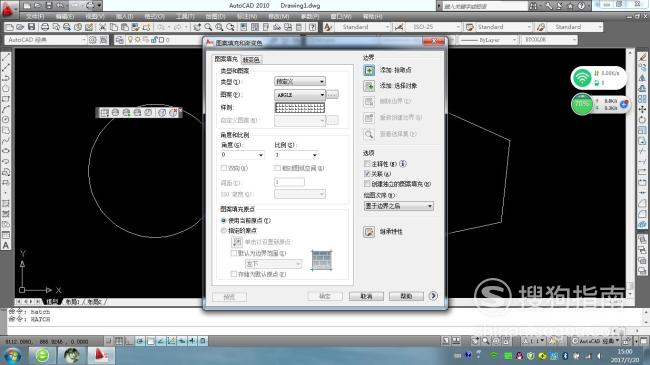Image resolution: width=650 pixels, height=365 pixels.
Task: Click the hatch pattern sample swatch
Action: click(x=300, y=108)
